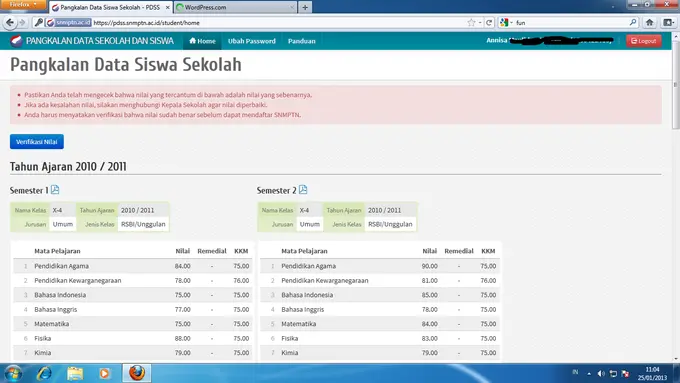Click the site logo in header

pyautogui.click(x=16, y=41)
